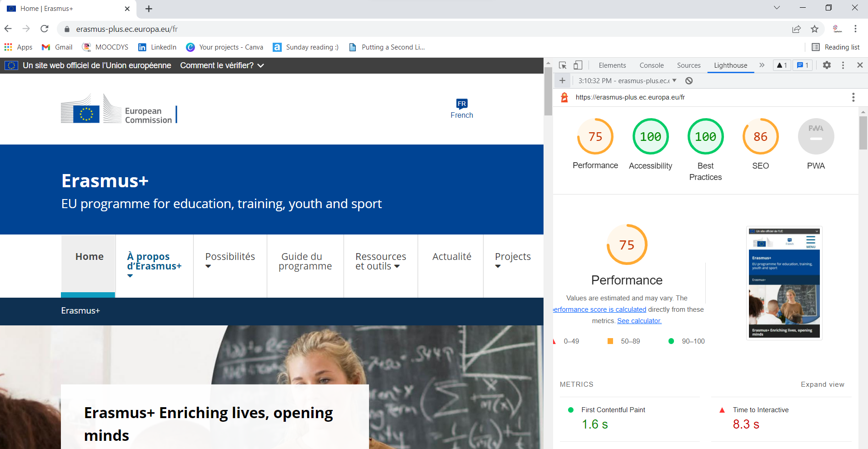Viewport: 868px width, 449px height.
Task: Open the Lighthouse report selector dropdown
Action: [x=627, y=81]
